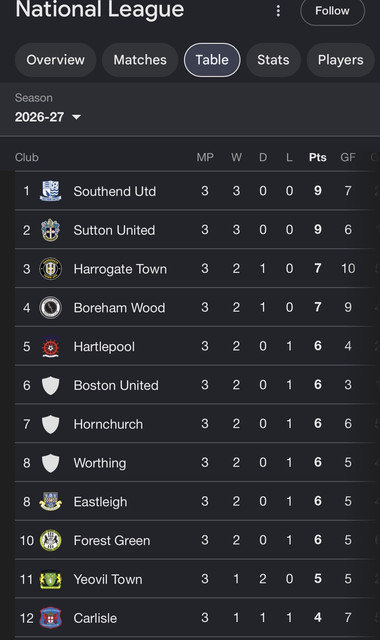Click the Sutton United club crest
This screenshot has height=640, width=380.
(51, 230)
